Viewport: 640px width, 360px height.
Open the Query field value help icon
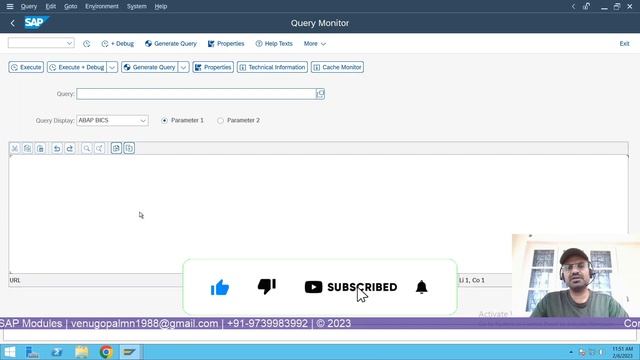(x=320, y=94)
